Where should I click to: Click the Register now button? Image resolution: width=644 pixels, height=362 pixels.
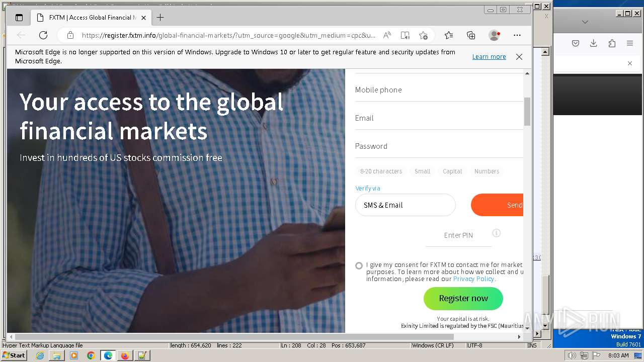tap(463, 299)
